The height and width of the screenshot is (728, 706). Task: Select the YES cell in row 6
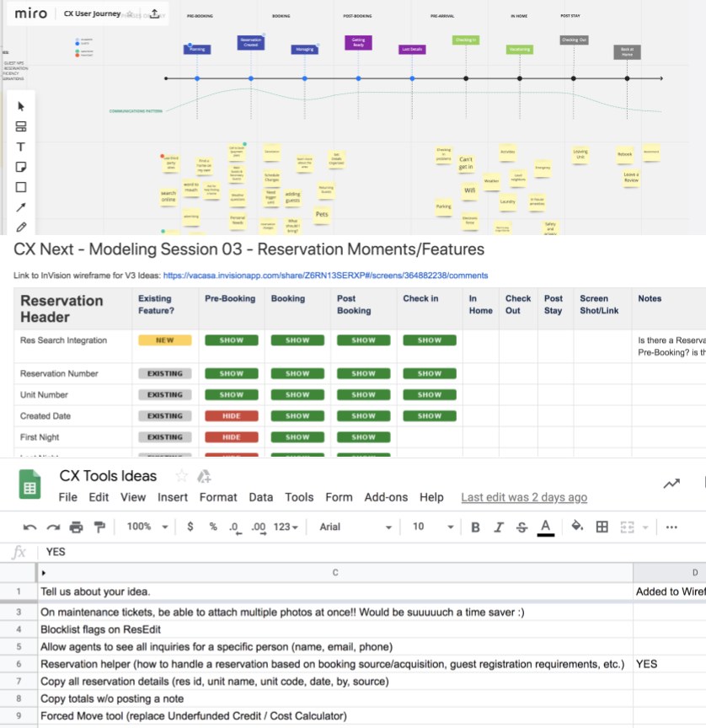[x=669, y=664]
